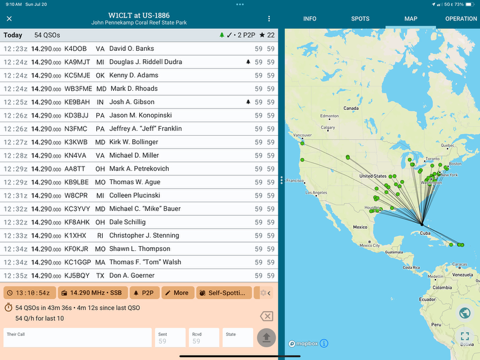Open the Mapbox info icon
The width and height of the screenshot is (480, 360).
pos(324,343)
